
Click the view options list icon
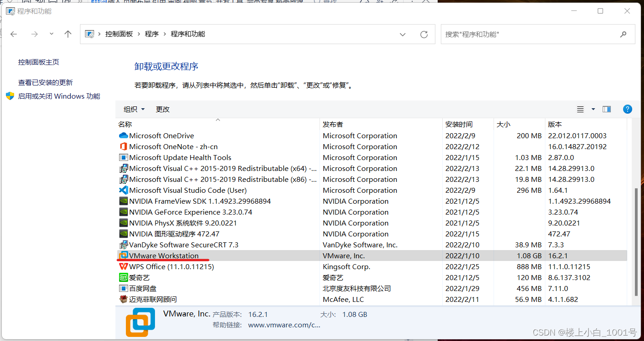tap(580, 109)
